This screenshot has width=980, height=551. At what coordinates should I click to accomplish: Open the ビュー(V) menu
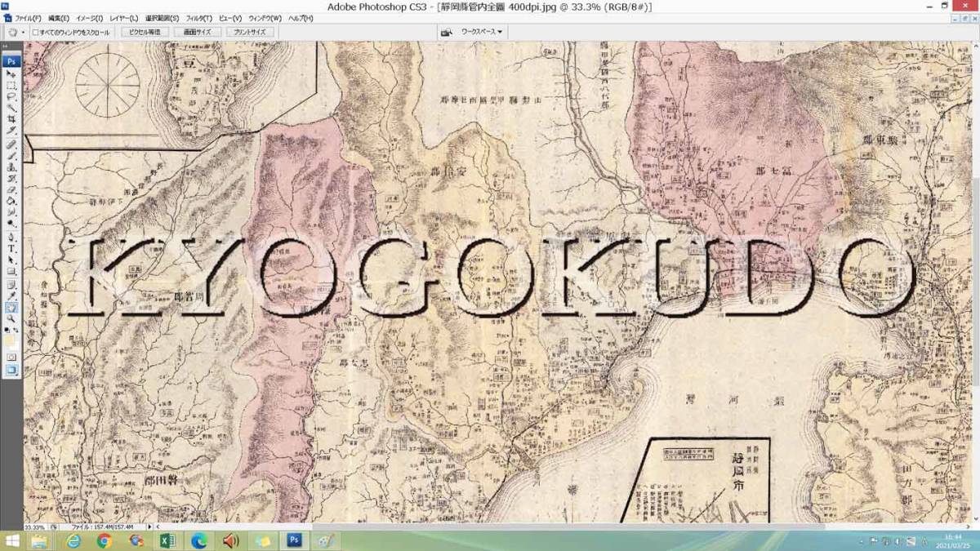point(230,18)
